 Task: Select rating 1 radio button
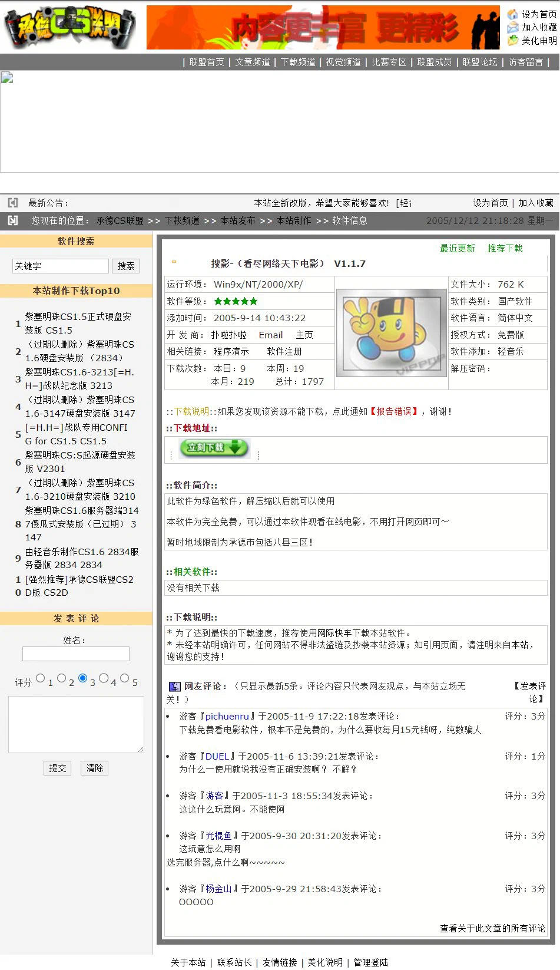(x=40, y=678)
